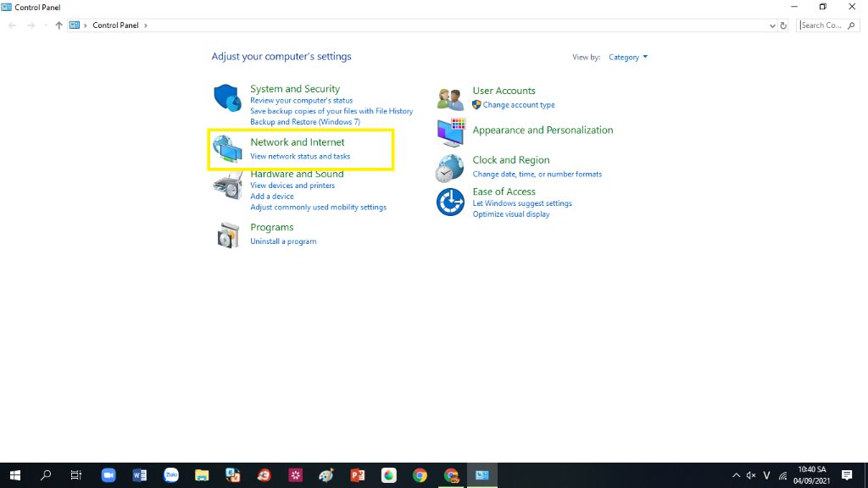Image resolution: width=868 pixels, height=488 pixels.
Task: Click the volume muted tray icon
Action: 751,475
